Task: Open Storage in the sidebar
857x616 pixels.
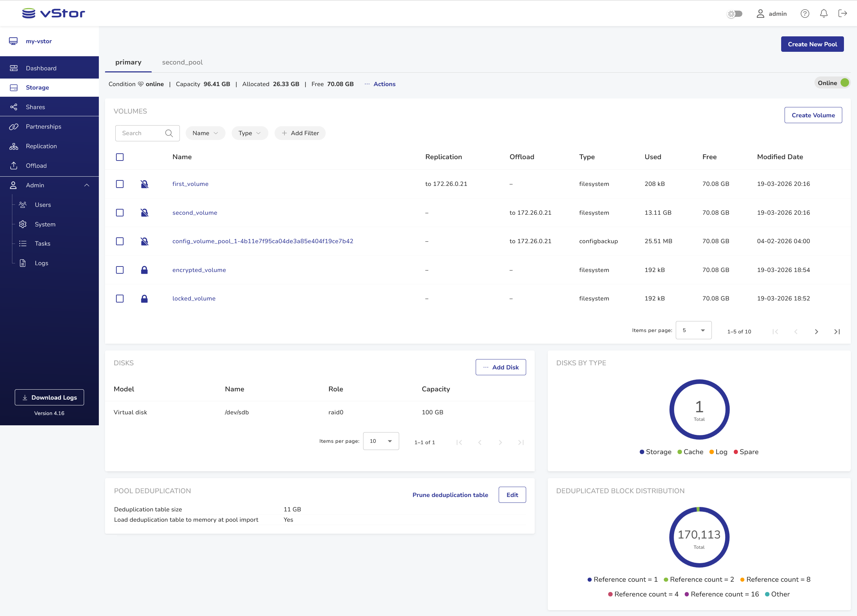Action: pyautogui.click(x=49, y=87)
